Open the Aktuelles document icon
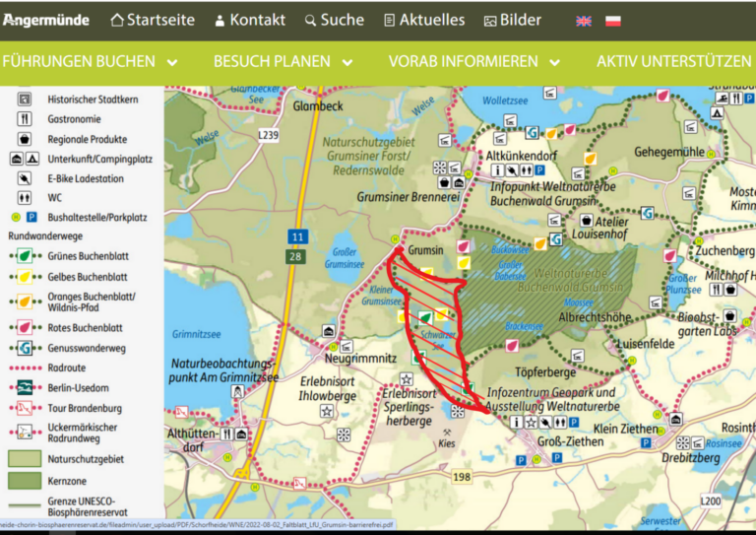The image size is (756, 535). pyautogui.click(x=389, y=21)
